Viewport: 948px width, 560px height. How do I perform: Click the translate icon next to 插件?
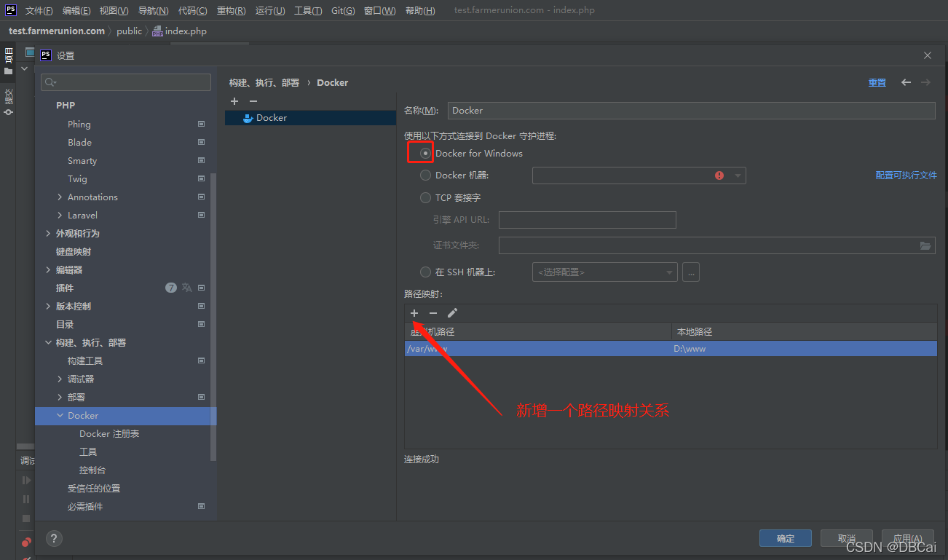[x=187, y=288]
